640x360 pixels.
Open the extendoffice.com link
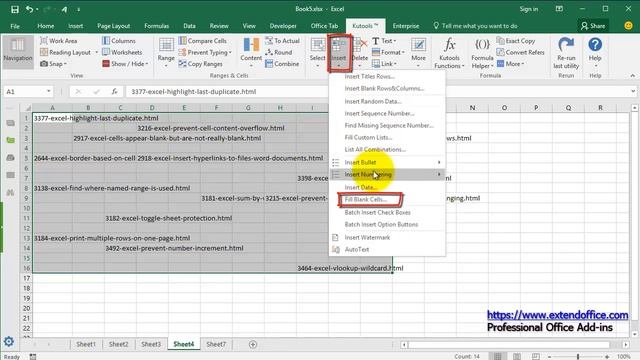pos(558,315)
